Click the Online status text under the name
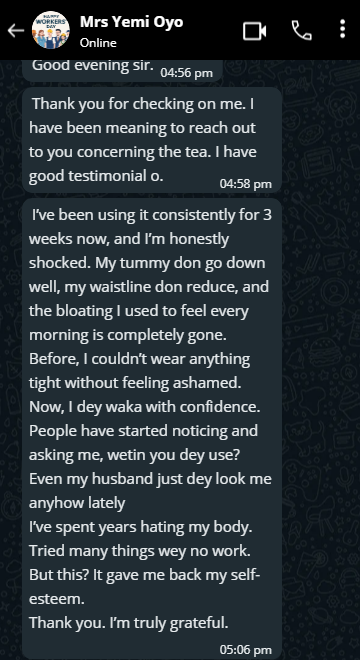360x660 pixels. click(98, 43)
